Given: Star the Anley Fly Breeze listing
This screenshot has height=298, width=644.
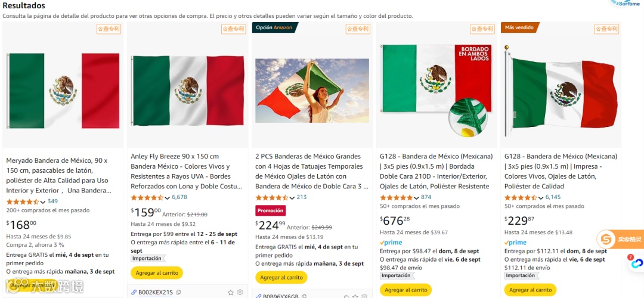Looking at the screenshot, I should coord(231,293).
